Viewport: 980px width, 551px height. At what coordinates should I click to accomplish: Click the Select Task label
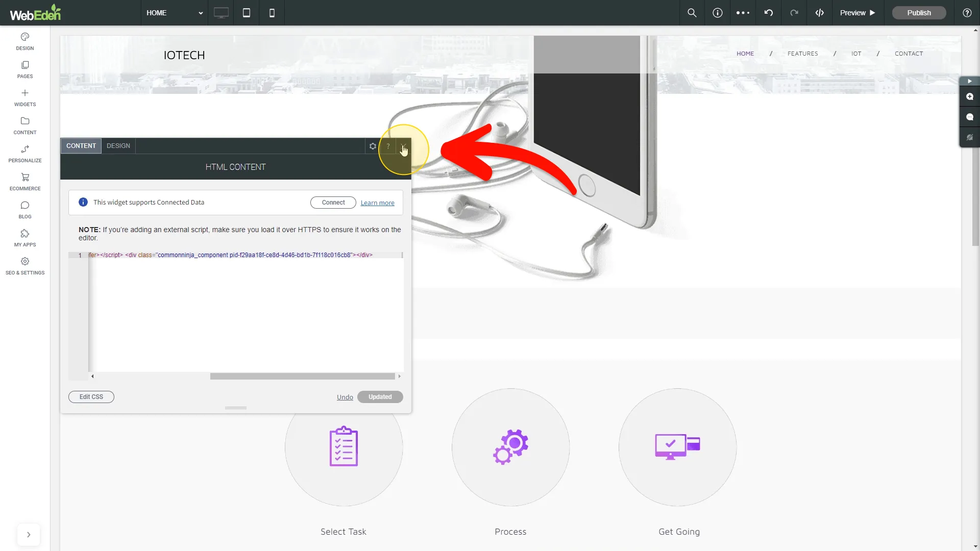tap(344, 532)
